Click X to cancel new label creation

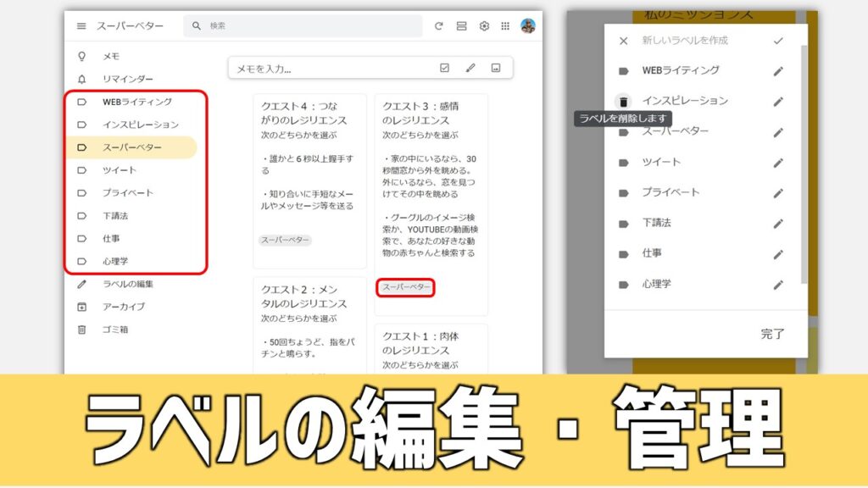pos(623,41)
